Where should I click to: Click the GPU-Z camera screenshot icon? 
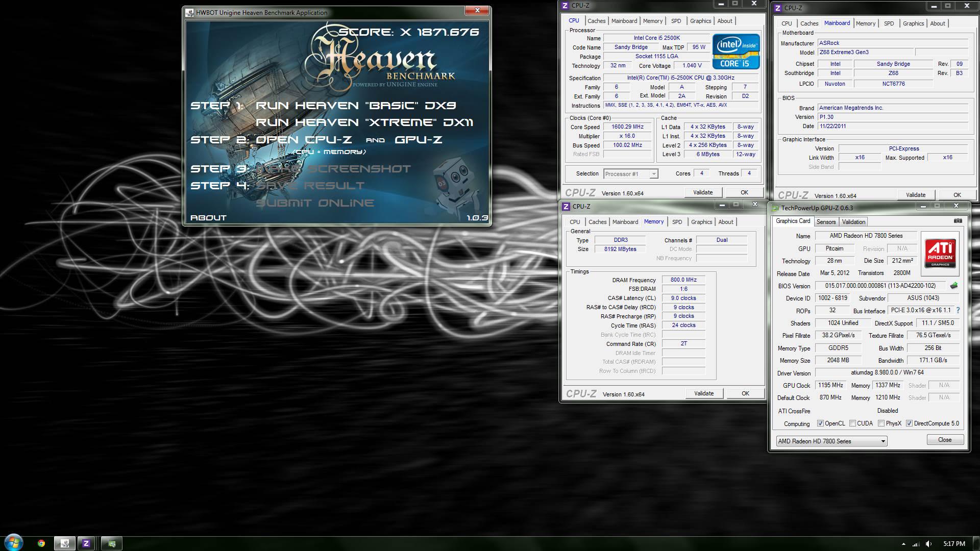(958, 221)
